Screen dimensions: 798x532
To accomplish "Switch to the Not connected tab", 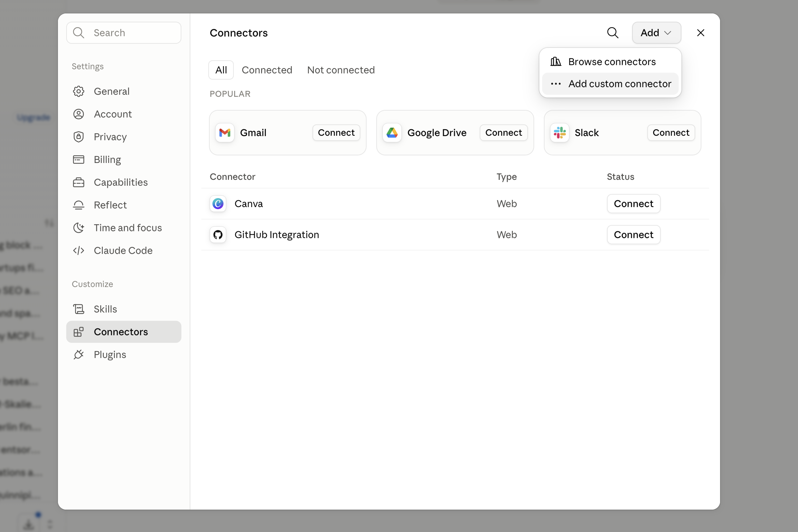I will pos(341,70).
